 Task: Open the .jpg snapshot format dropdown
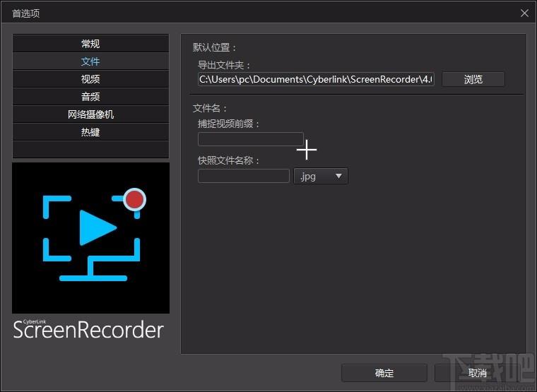[x=321, y=176]
